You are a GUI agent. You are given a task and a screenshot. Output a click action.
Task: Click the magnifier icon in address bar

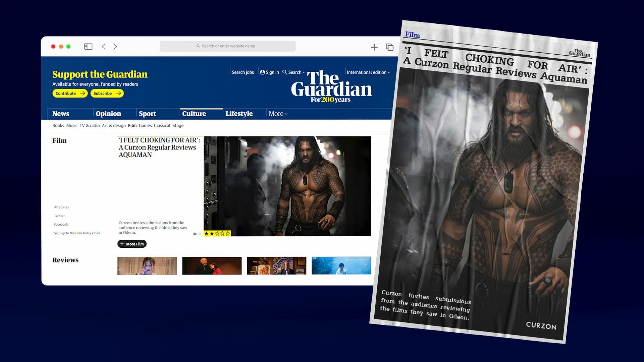(198, 46)
